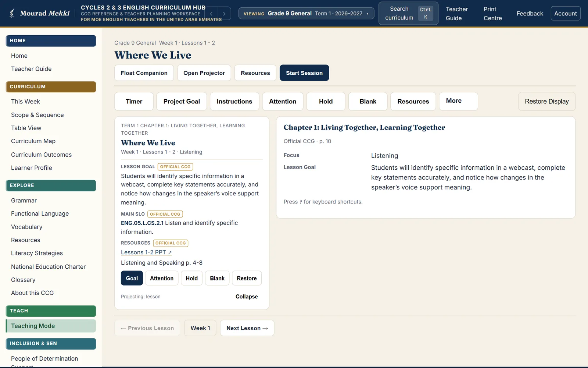The width and height of the screenshot is (588, 368).
Task: Open Vocabulary in the sidebar
Action: coord(26,227)
